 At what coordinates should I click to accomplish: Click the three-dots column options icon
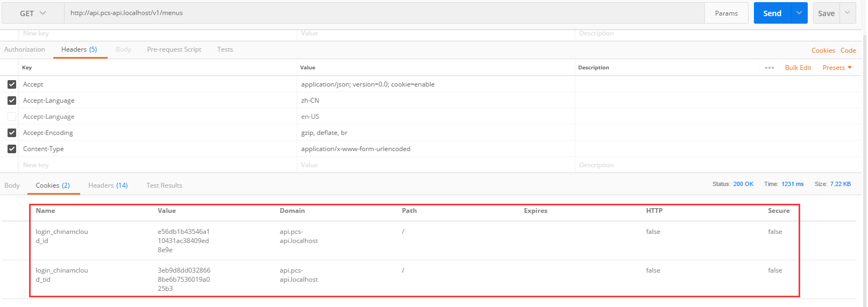pyautogui.click(x=769, y=68)
